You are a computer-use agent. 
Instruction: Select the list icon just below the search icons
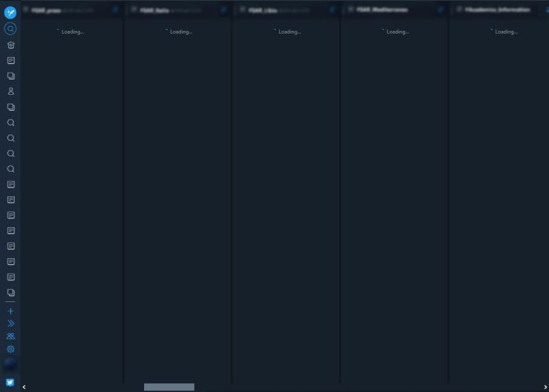point(11,184)
